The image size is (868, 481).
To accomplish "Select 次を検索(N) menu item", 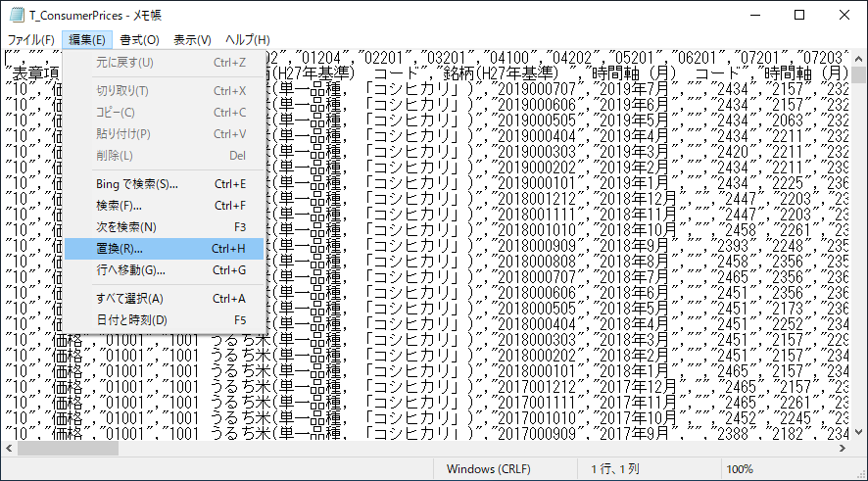I will [125, 227].
